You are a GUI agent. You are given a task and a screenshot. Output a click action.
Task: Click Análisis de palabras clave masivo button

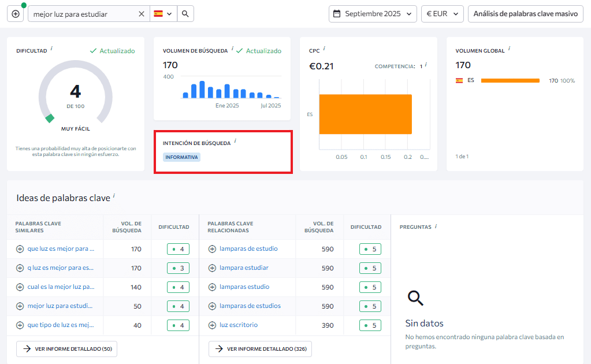tap(525, 14)
